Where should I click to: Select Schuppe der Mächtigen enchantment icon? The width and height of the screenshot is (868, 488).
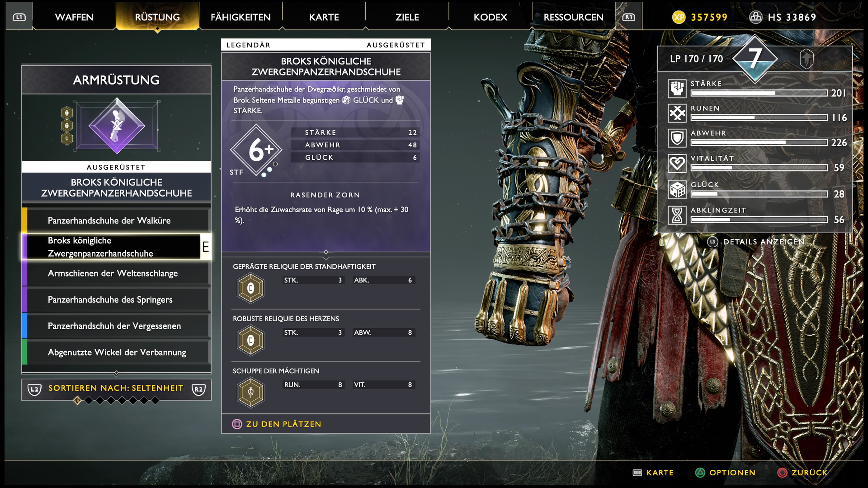[250, 392]
